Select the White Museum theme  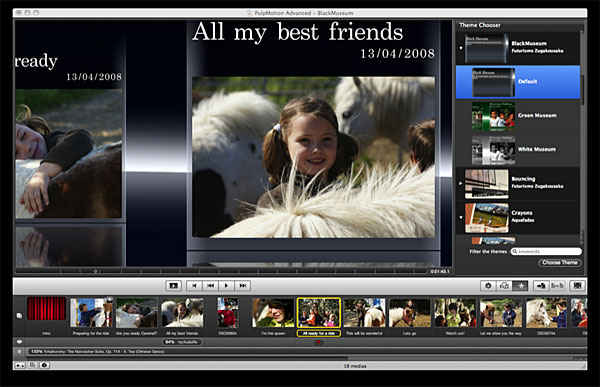point(518,150)
